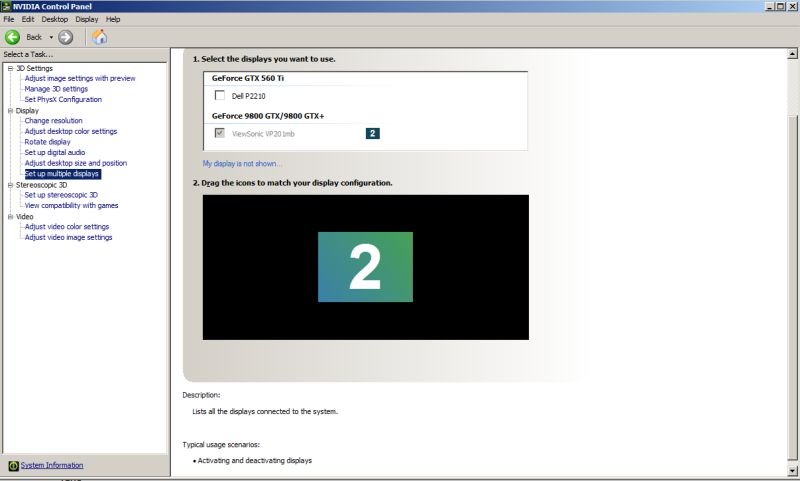Click the My display is not shown link
800x481 pixels.
pyautogui.click(x=242, y=164)
